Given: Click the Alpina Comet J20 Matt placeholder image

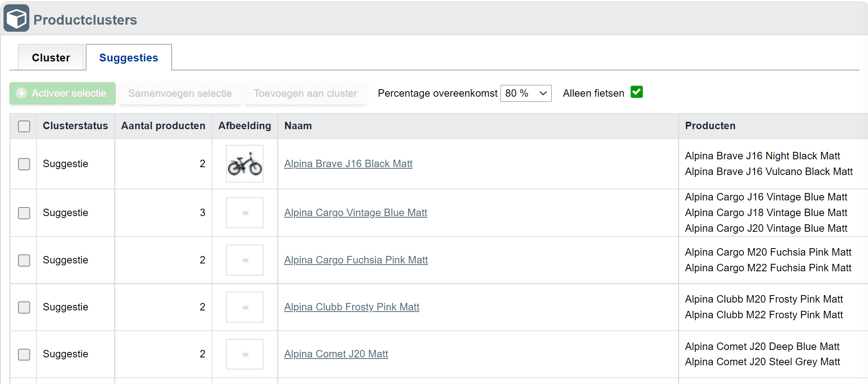Looking at the screenshot, I should pos(245,354).
